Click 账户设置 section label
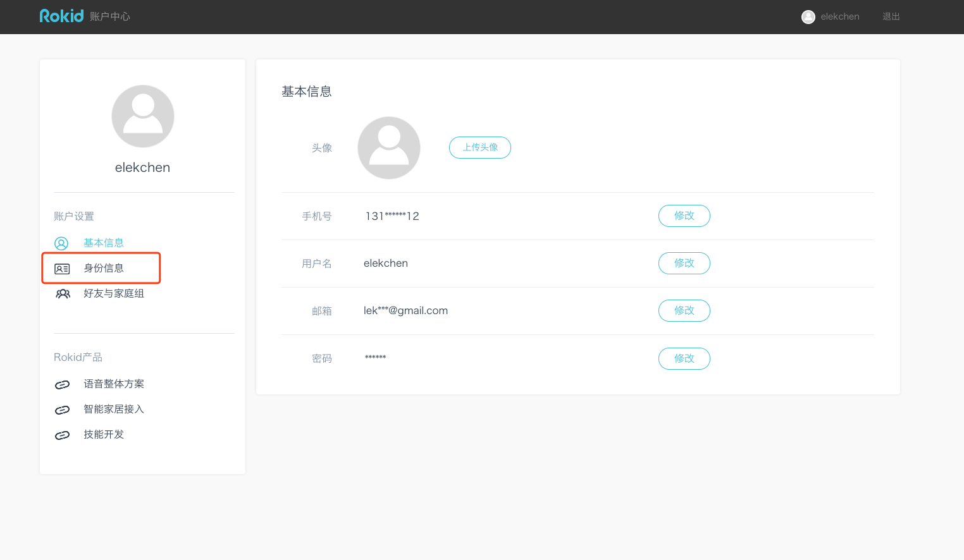Viewport: 964px width, 560px height. pos(74,216)
